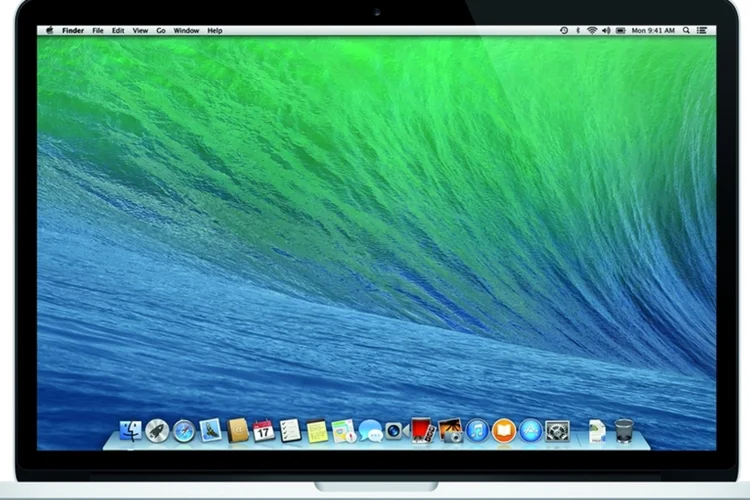Open App Store icon in Dock

pyautogui.click(x=530, y=431)
